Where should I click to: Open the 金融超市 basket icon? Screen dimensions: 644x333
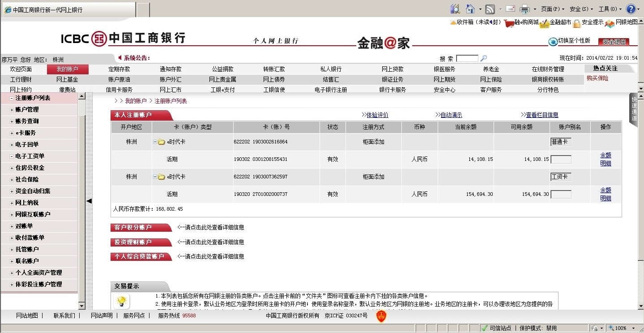point(544,23)
